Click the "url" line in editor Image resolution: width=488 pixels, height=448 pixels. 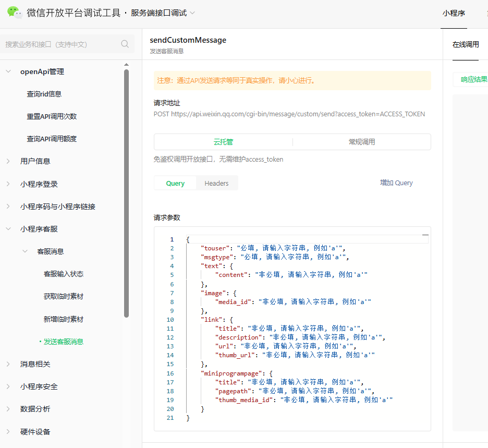coord(286,346)
